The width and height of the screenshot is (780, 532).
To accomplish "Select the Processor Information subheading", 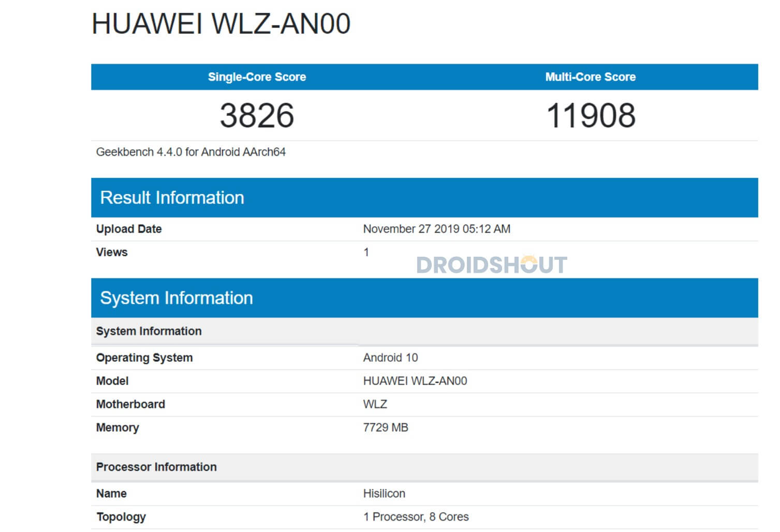I will (156, 467).
